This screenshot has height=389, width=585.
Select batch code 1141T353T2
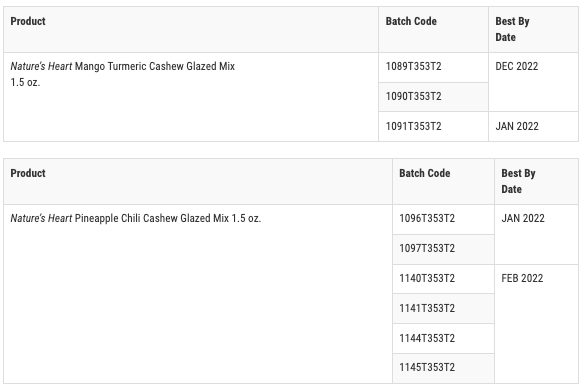[x=427, y=308]
